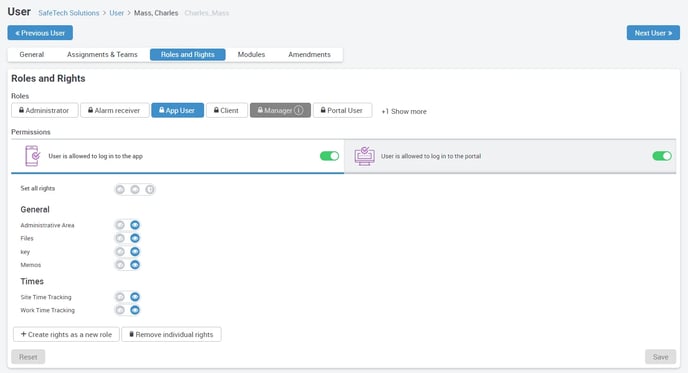
Task: Click the Administrative Area label
Action: (47, 225)
